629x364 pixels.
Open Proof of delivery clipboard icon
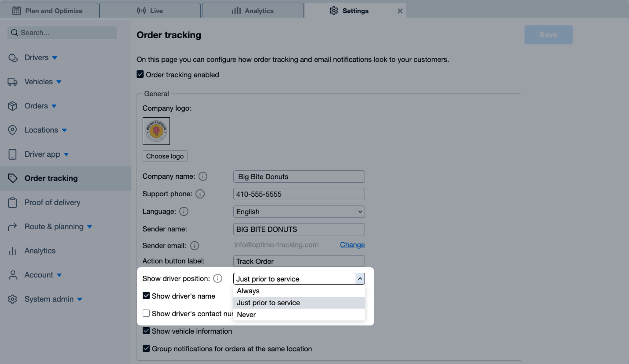(x=13, y=203)
